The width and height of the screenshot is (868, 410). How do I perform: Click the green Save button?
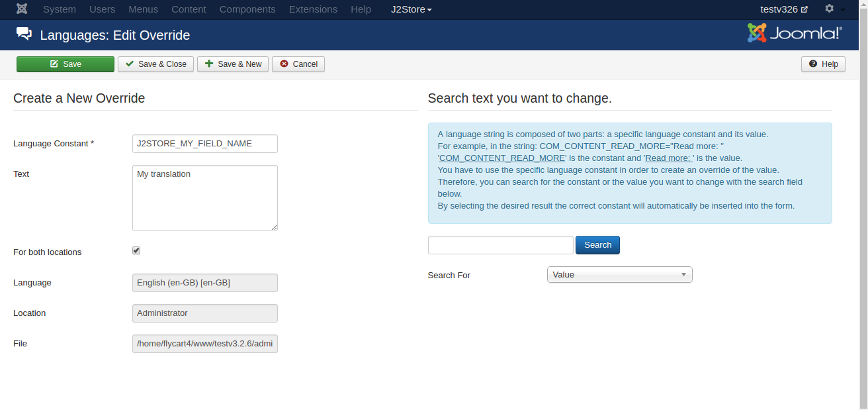65,64
